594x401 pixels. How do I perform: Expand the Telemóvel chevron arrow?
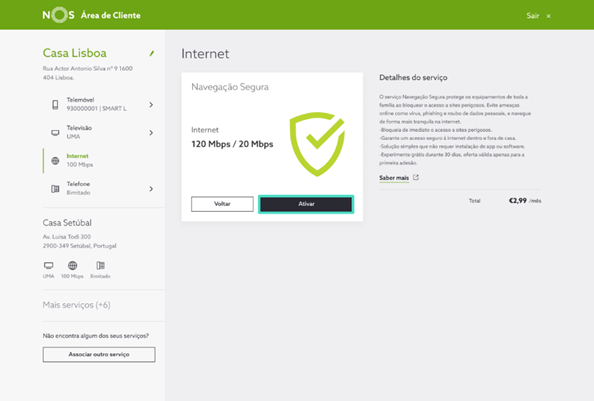point(151,105)
